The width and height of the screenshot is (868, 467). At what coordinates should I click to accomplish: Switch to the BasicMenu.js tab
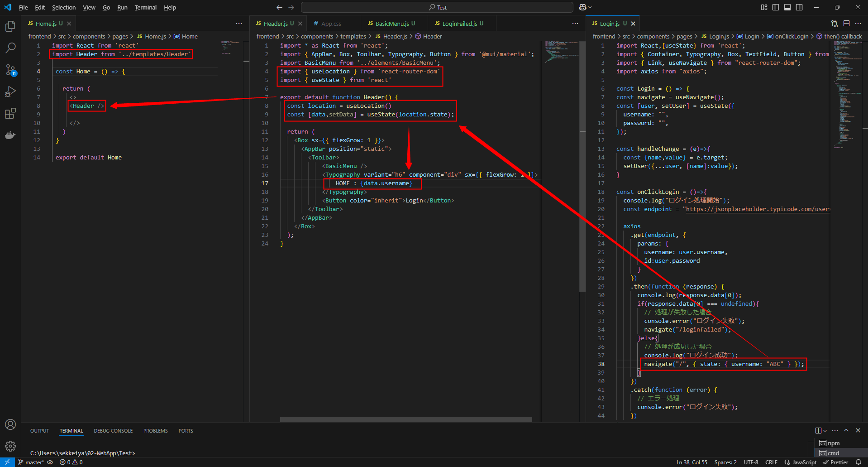(392, 24)
